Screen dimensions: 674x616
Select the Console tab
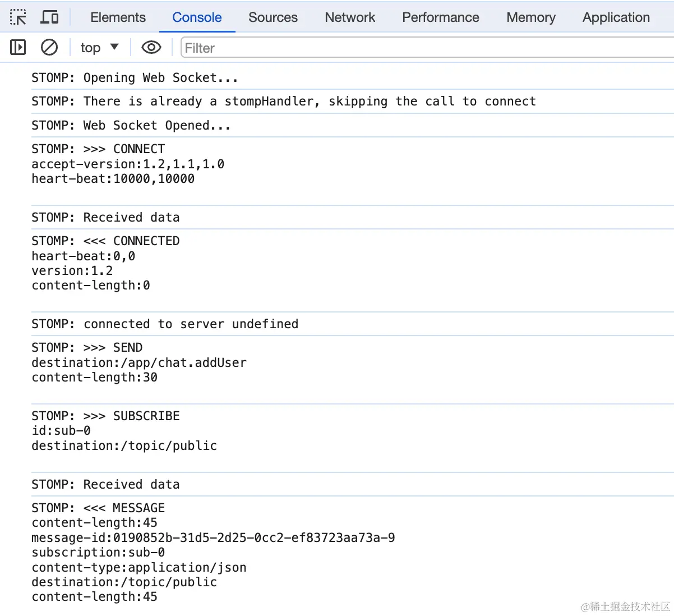[x=197, y=17]
